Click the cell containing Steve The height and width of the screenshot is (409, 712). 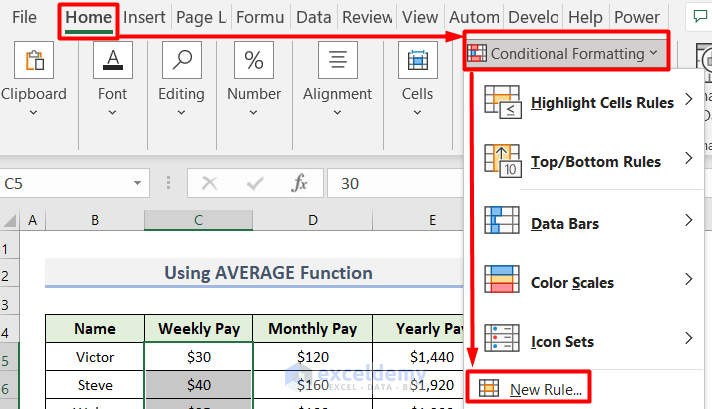point(94,385)
